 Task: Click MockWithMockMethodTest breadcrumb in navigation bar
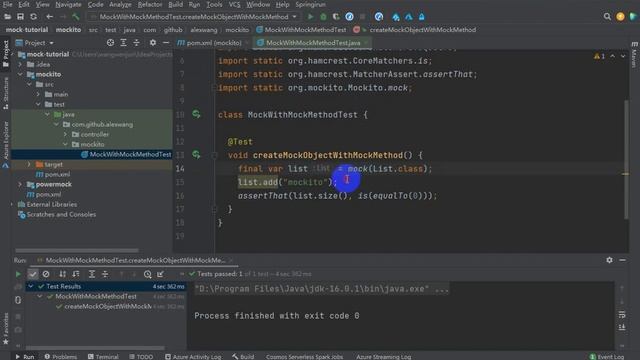[301, 30]
